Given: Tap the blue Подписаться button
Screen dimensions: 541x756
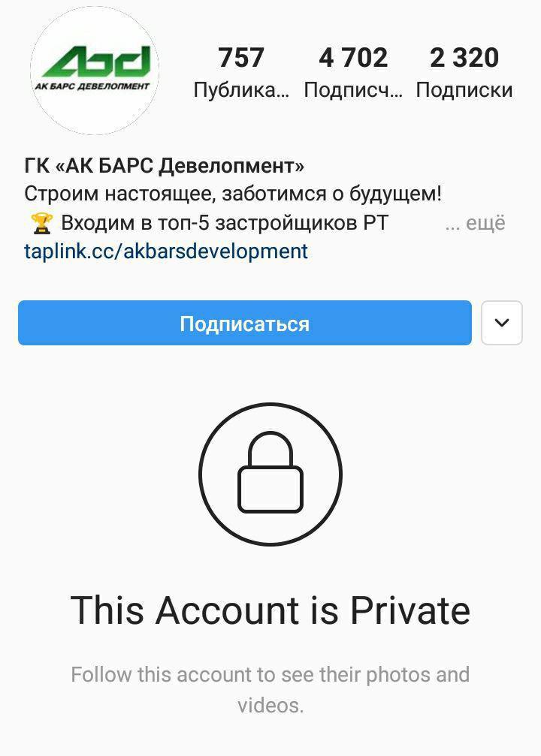Looking at the screenshot, I should 245,323.
